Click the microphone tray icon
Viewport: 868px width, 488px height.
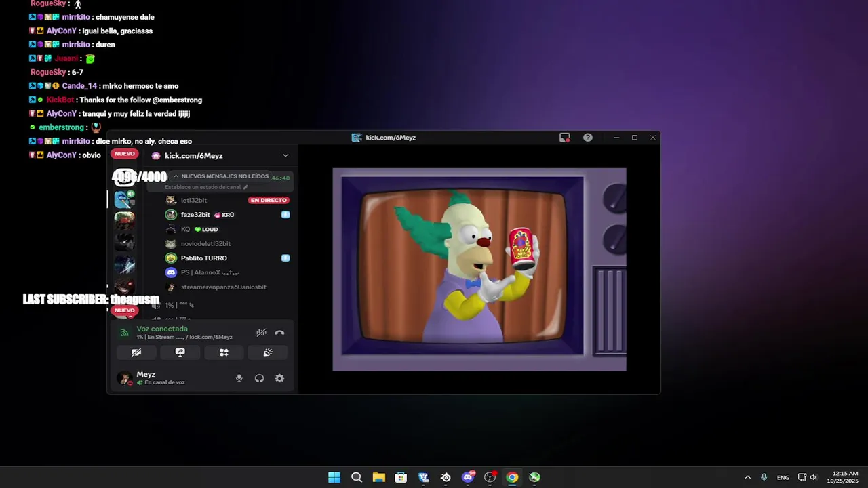point(764,477)
